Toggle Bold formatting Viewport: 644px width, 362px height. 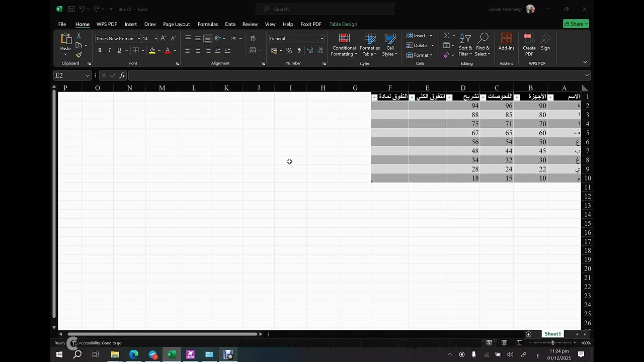point(100,50)
